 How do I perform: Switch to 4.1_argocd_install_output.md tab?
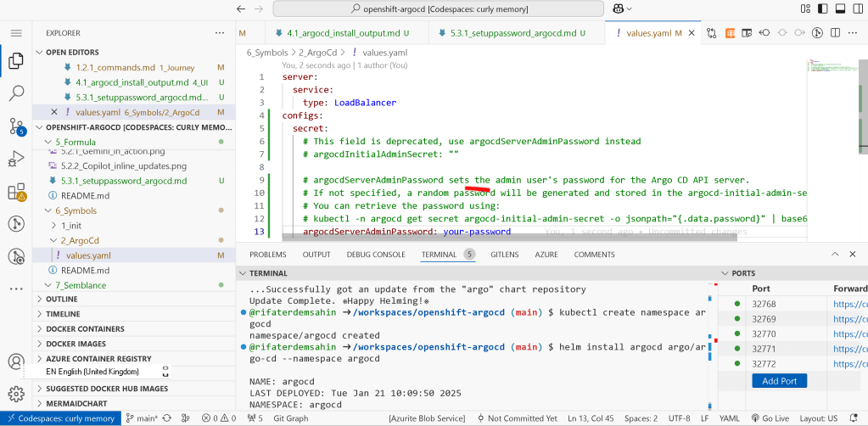[346, 33]
